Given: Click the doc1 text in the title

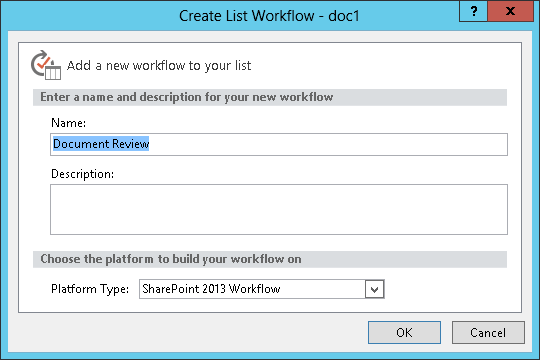Looking at the screenshot, I should coord(344,16).
